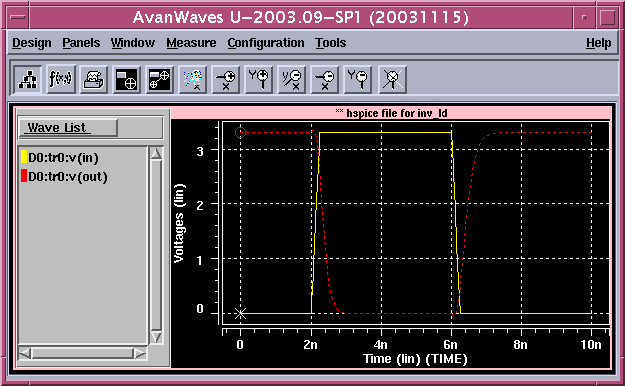Click the print waveform icon
The image size is (625, 386).
(x=94, y=79)
